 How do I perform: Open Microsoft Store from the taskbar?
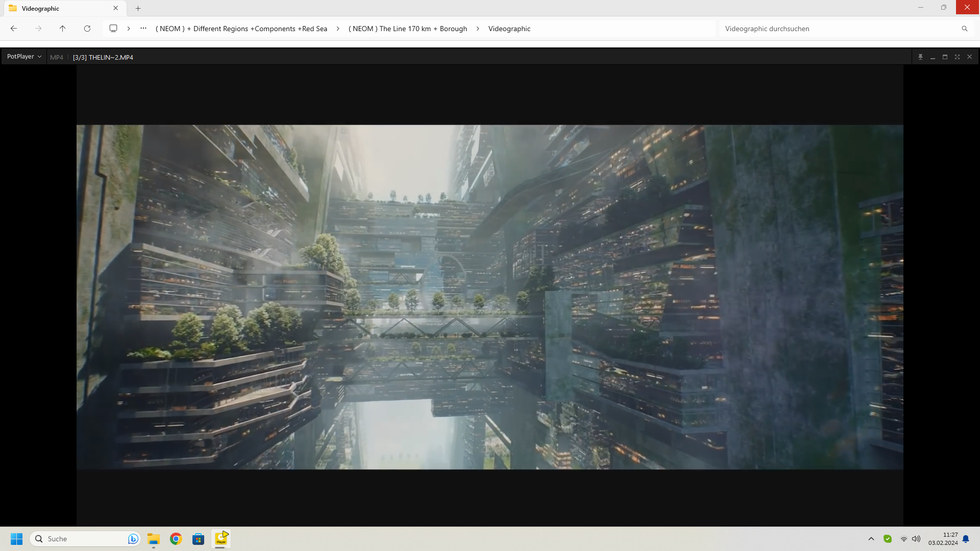pyautogui.click(x=199, y=539)
